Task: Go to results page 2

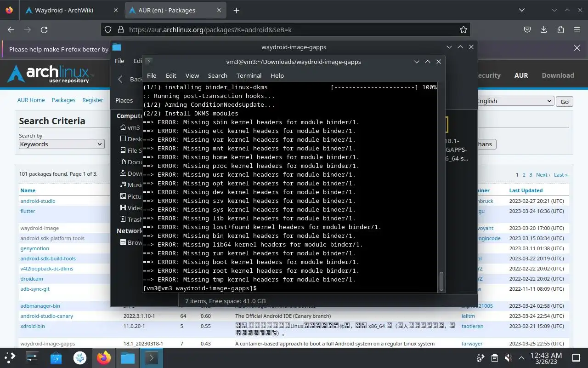Action: [524, 175]
